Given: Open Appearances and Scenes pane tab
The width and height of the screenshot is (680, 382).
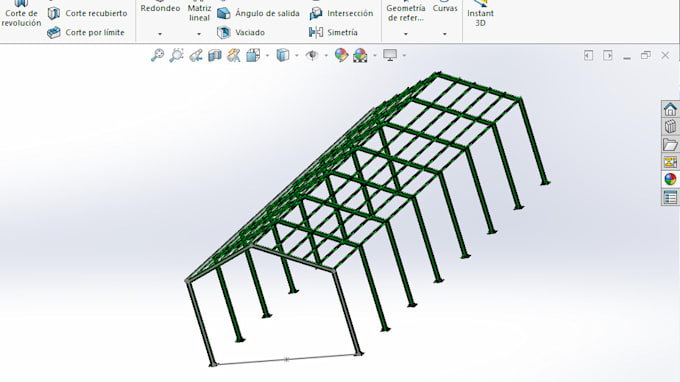Looking at the screenshot, I should [x=670, y=180].
